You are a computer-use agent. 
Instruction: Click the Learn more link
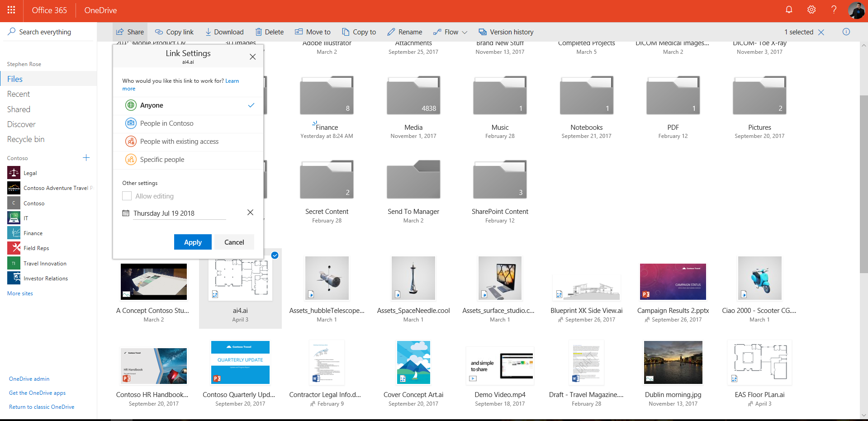[x=232, y=80]
